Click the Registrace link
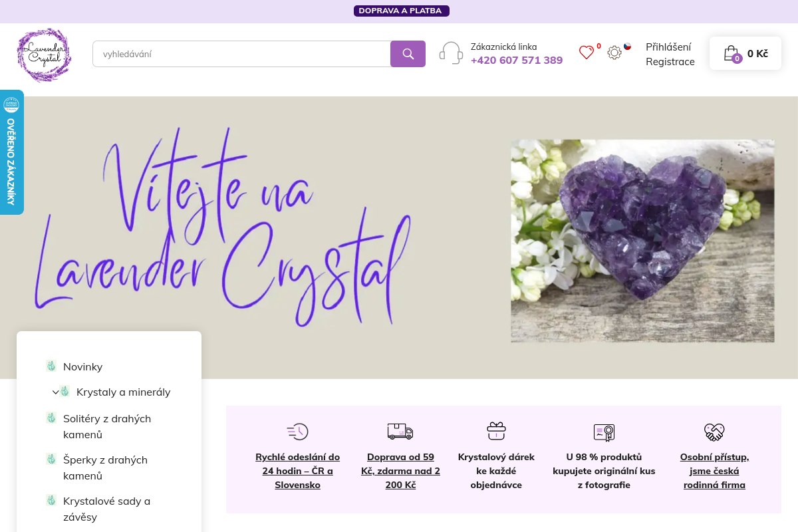Image resolution: width=798 pixels, height=532 pixels. point(670,62)
